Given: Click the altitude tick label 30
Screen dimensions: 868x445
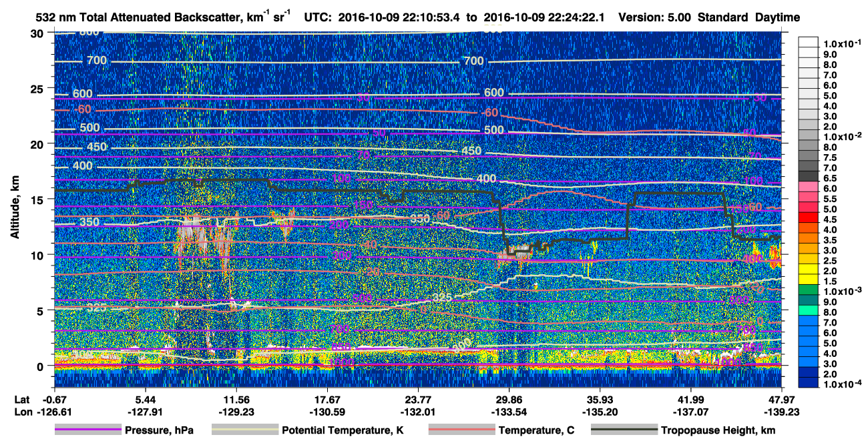Looking at the screenshot, I should coord(38,33).
